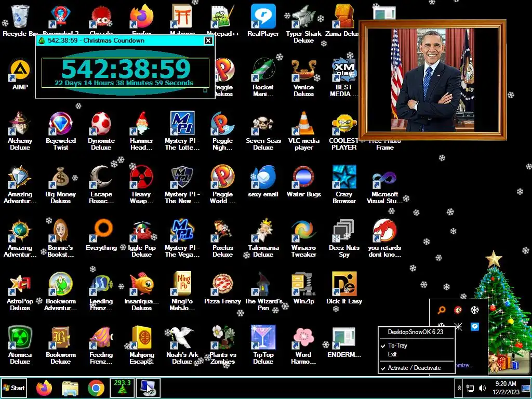Open the WinZip desktop shortcut
Viewport: 532px width, 399px height.
point(303,288)
